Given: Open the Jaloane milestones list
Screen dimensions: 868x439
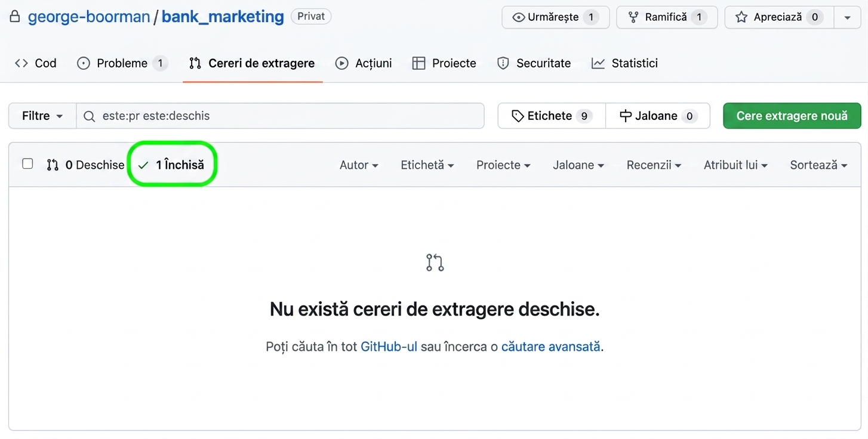Looking at the screenshot, I should [x=658, y=116].
